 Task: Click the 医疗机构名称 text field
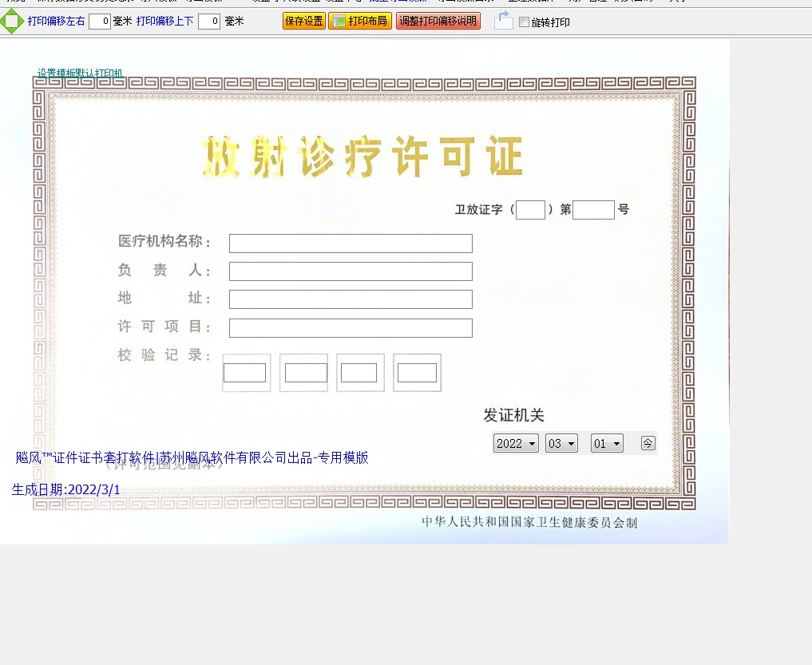(351, 243)
